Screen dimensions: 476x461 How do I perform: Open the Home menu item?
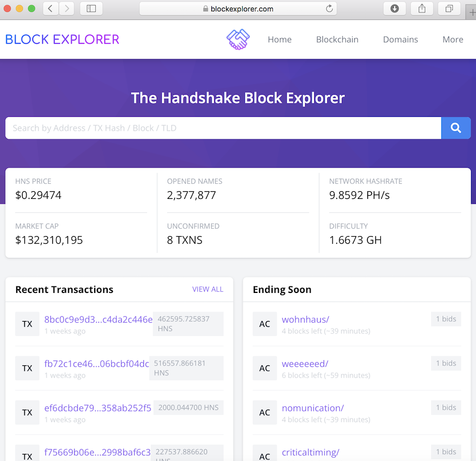pos(280,39)
